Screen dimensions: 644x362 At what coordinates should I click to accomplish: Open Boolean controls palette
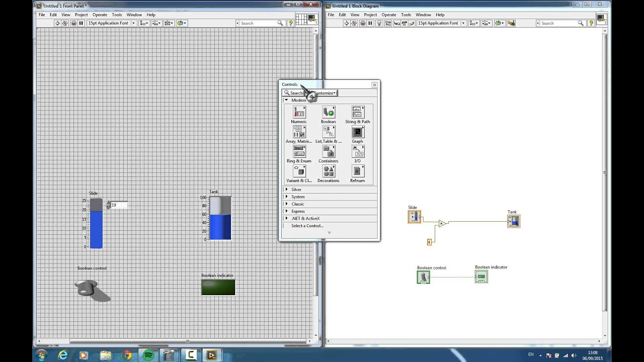click(x=328, y=115)
